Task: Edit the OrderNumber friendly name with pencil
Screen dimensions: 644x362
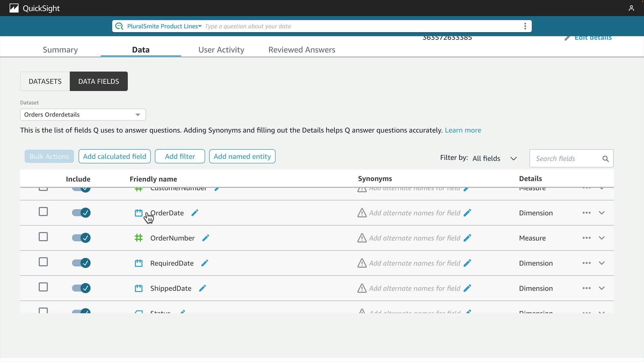Action: click(206, 238)
